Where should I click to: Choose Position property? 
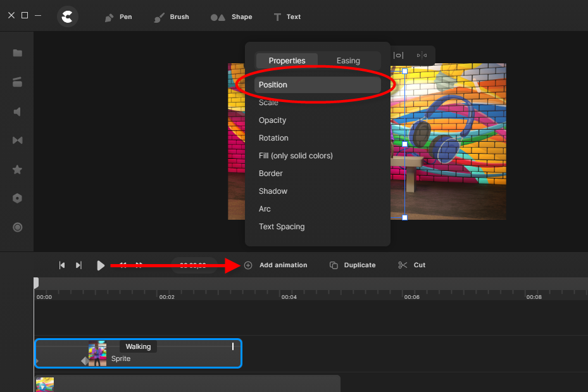[317, 85]
